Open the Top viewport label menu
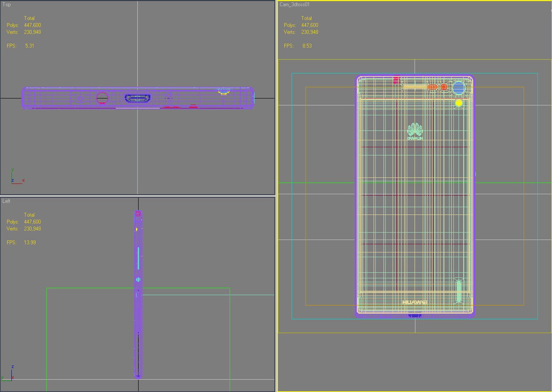 point(7,4)
